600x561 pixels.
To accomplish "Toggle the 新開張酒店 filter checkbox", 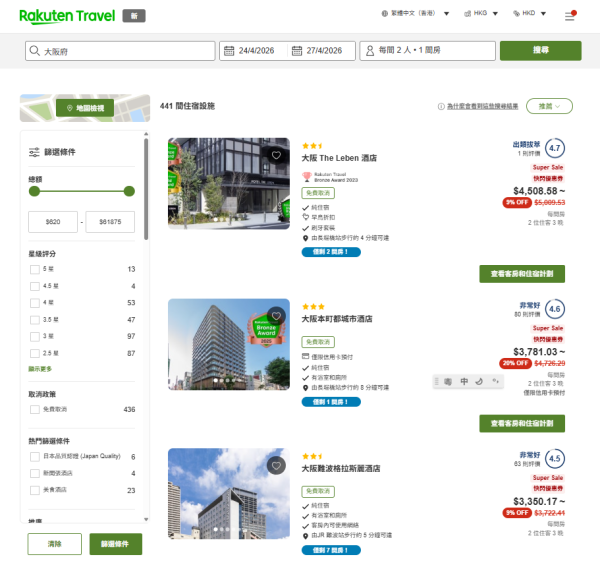I will coord(35,473).
